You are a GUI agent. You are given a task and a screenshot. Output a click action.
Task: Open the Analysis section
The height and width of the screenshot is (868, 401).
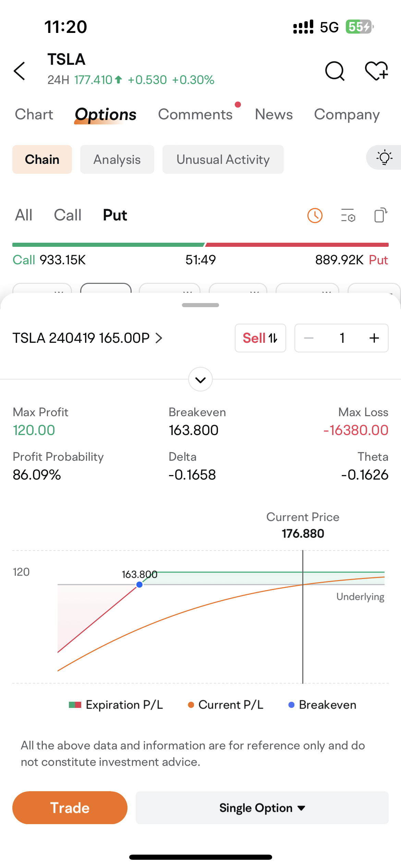[x=117, y=160]
